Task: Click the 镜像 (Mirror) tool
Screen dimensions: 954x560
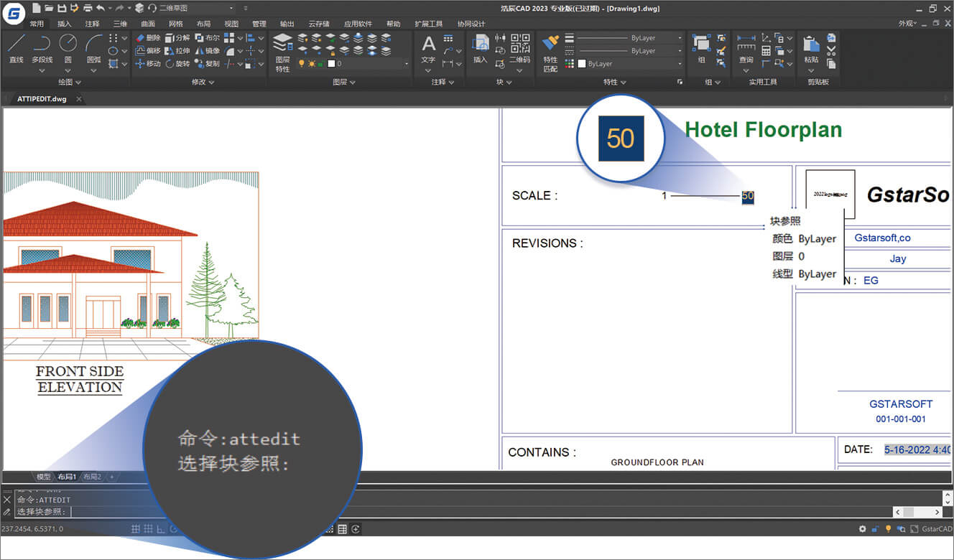Action: tap(208, 51)
